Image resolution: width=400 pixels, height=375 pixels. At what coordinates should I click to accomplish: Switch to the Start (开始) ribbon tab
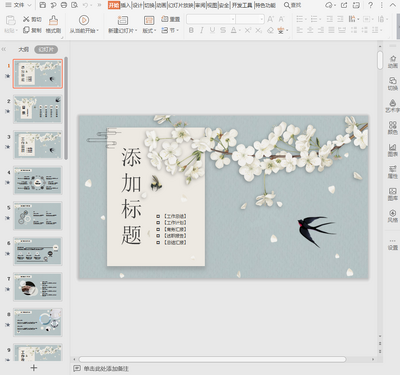pyautogui.click(x=114, y=5)
